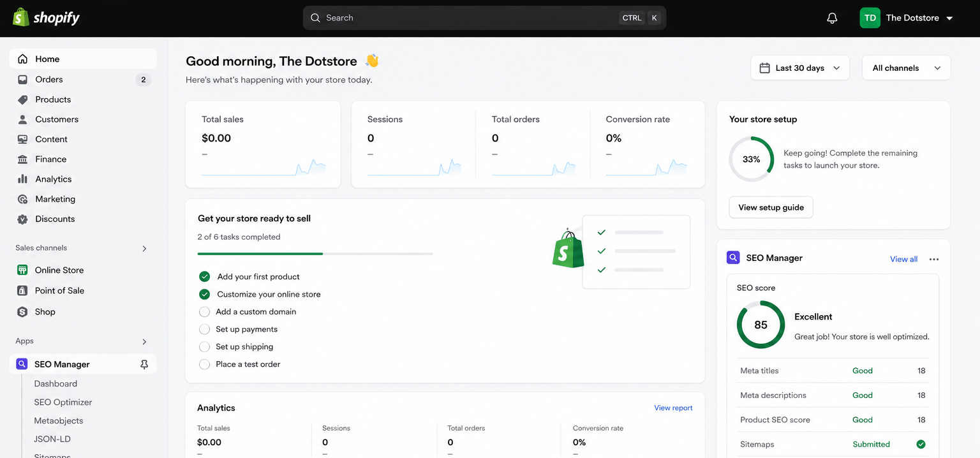Click the Total sales summary card
980x458 pixels.
(x=263, y=144)
